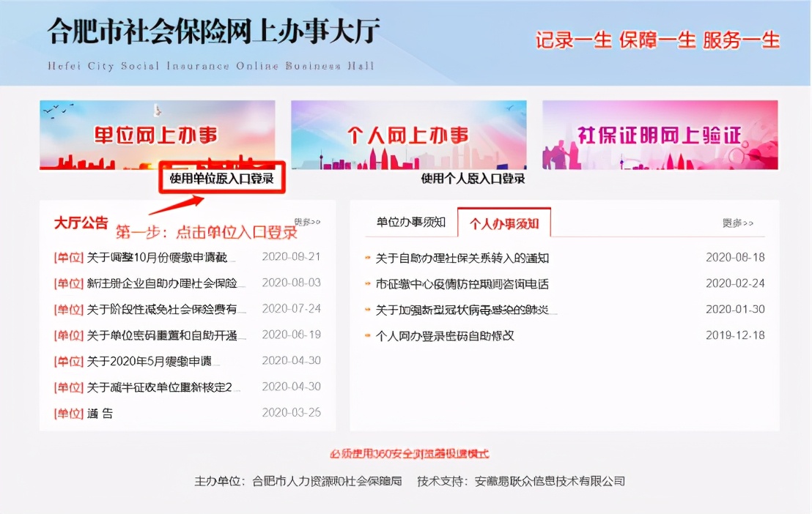
Task: Click the arrow marker before 关于自助办理社保关系转入的通知
Action: (x=366, y=258)
